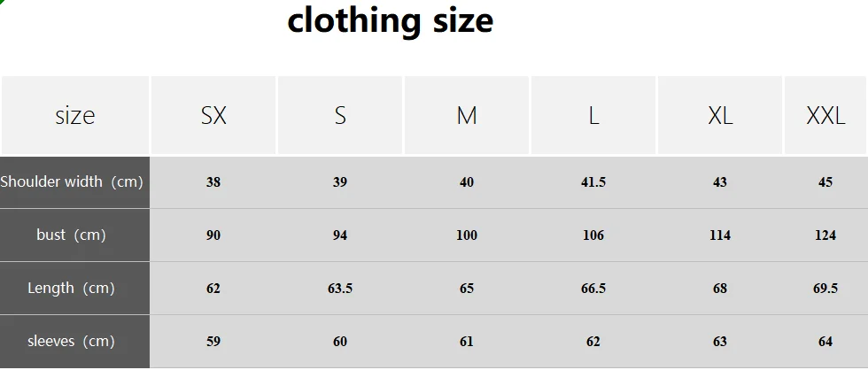This screenshot has height=370, width=868.
Task: Select the "sleeves (cm)" row label
Action: (72, 342)
